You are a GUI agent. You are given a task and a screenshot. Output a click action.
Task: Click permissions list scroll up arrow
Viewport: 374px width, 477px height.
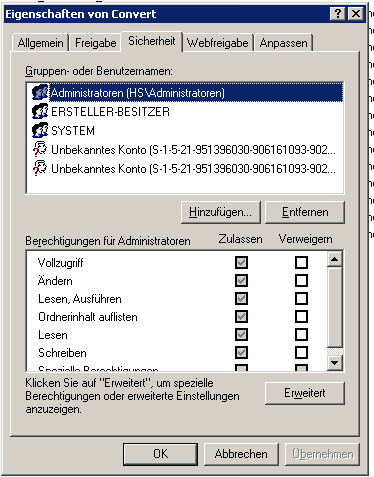coord(335,259)
